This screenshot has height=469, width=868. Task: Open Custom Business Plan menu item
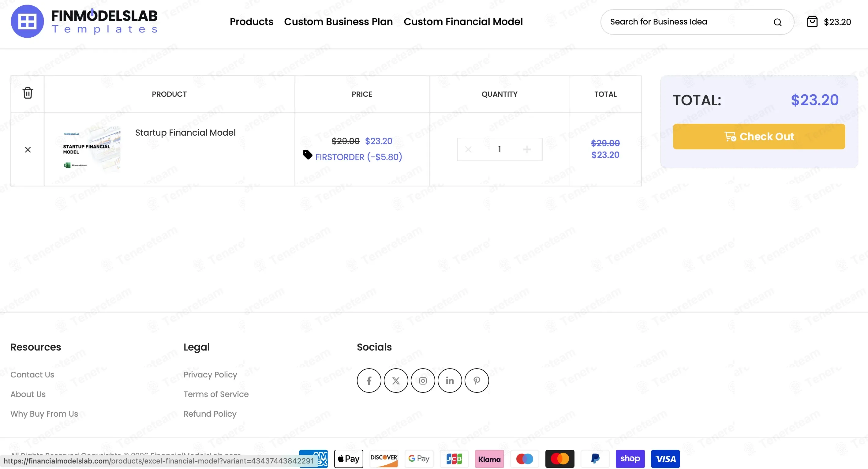click(x=338, y=22)
